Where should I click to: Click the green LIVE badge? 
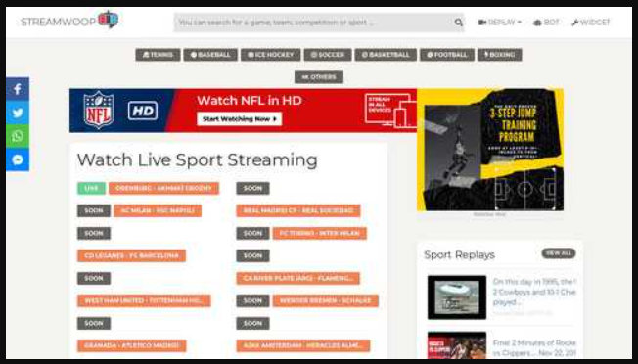pyautogui.click(x=91, y=188)
